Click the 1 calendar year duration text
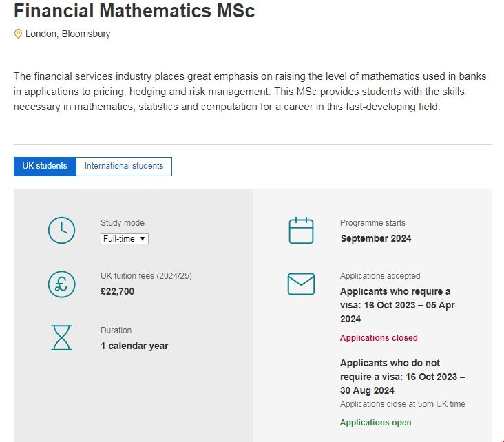This screenshot has width=504, height=442. (x=134, y=346)
